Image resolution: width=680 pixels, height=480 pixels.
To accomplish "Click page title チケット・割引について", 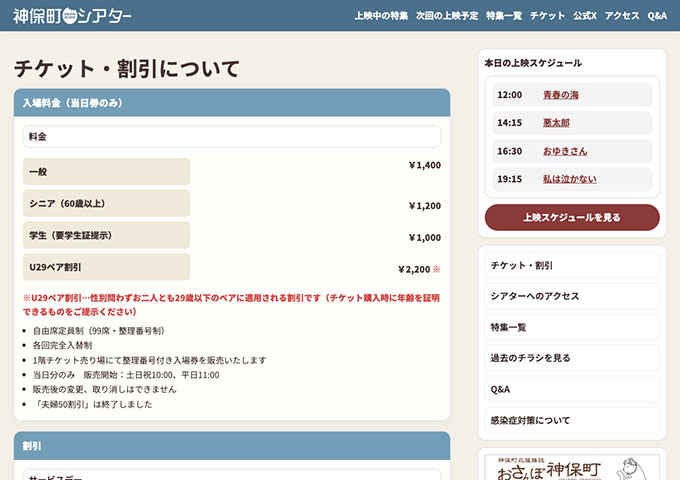I will point(126,69).
